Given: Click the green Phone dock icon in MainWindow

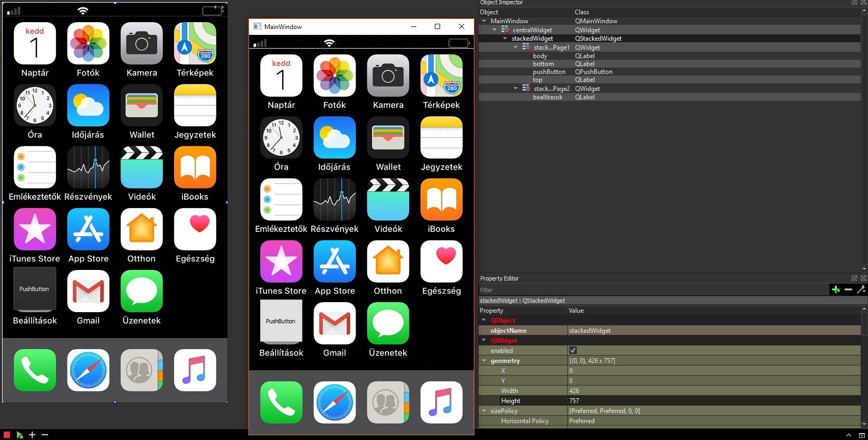Looking at the screenshot, I should click(x=281, y=402).
